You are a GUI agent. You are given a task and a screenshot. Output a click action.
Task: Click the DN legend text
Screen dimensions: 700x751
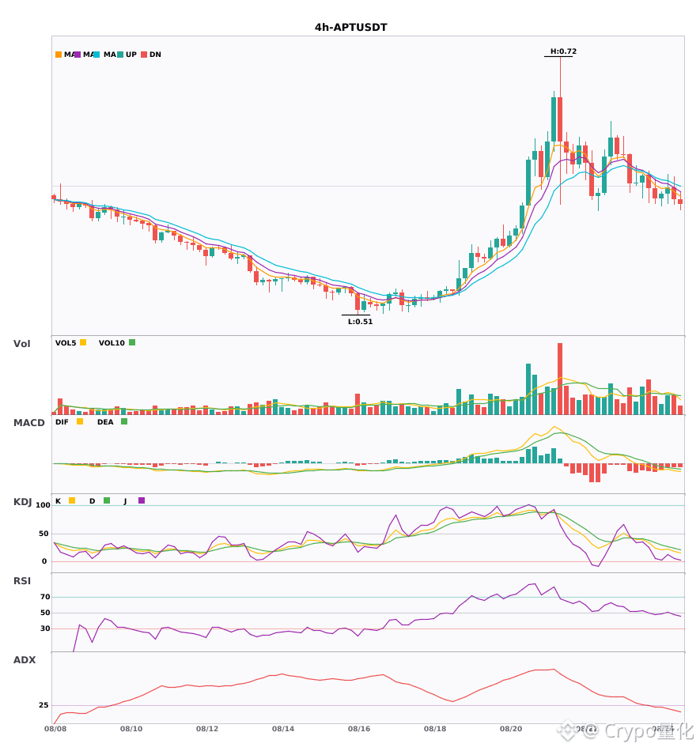(x=155, y=55)
